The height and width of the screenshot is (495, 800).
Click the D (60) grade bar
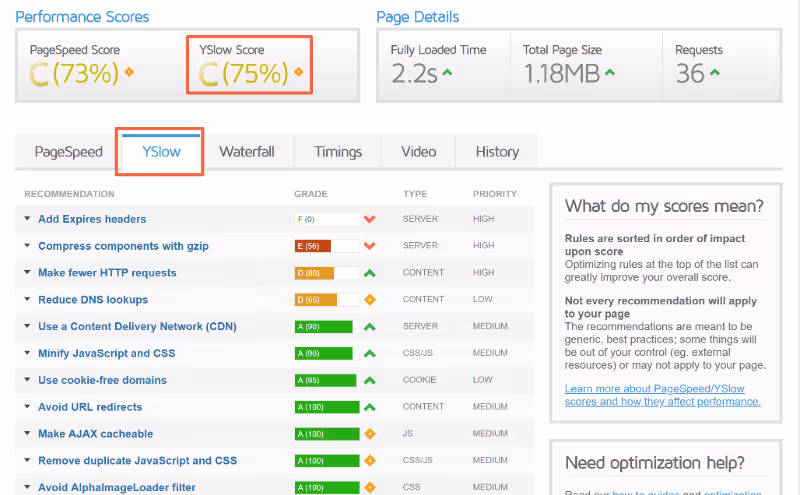[x=327, y=273]
